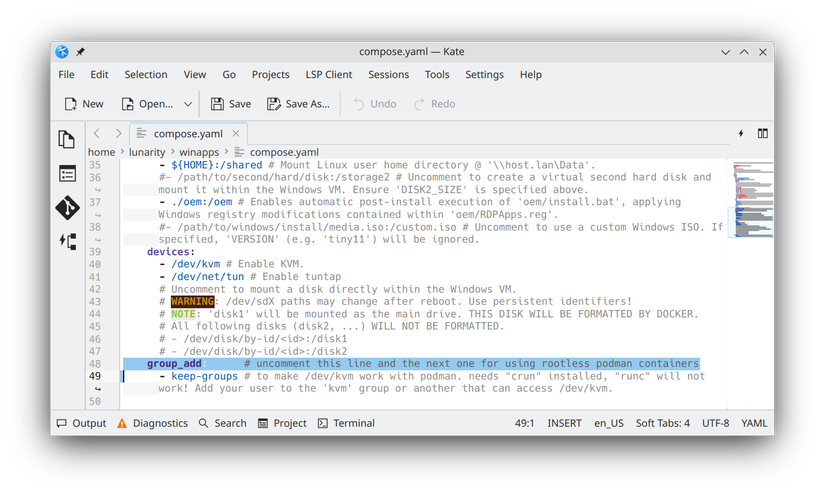Open the File menu
This screenshot has width=825, height=495.
[x=66, y=75]
